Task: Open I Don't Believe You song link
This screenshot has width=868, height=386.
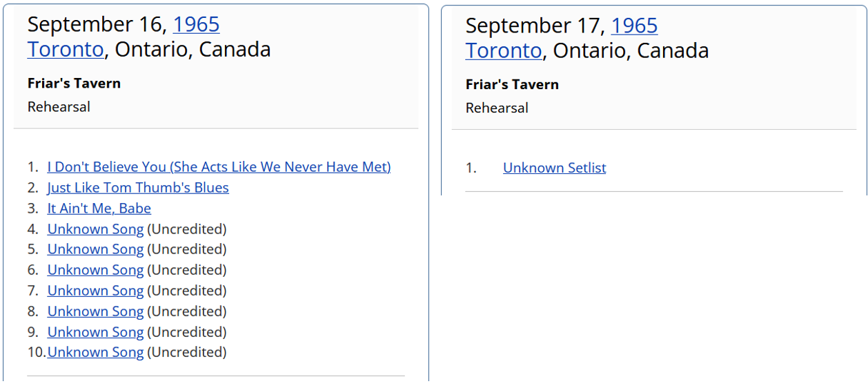Action: 219,167
